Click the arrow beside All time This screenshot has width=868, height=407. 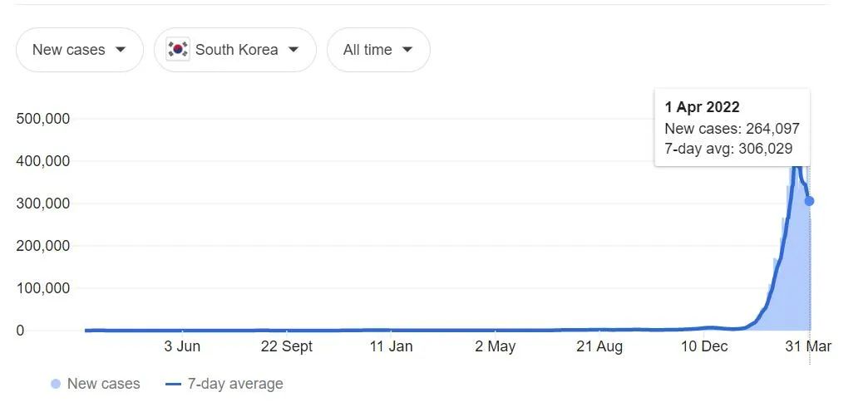click(x=407, y=50)
